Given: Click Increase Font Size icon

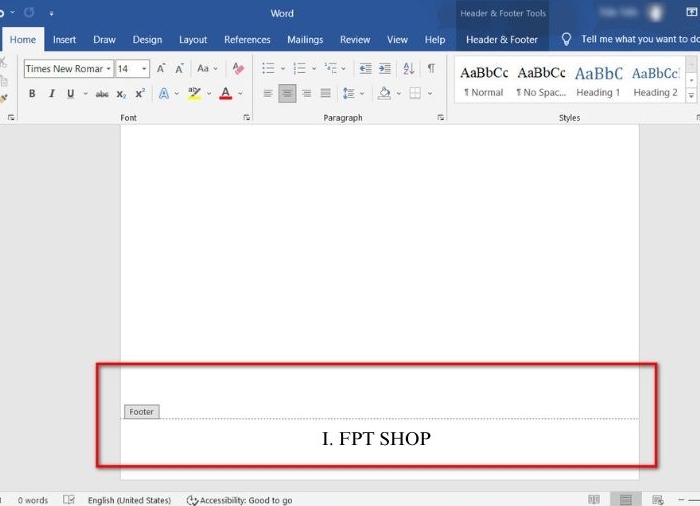Looking at the screenshot, I should point(161,69).
